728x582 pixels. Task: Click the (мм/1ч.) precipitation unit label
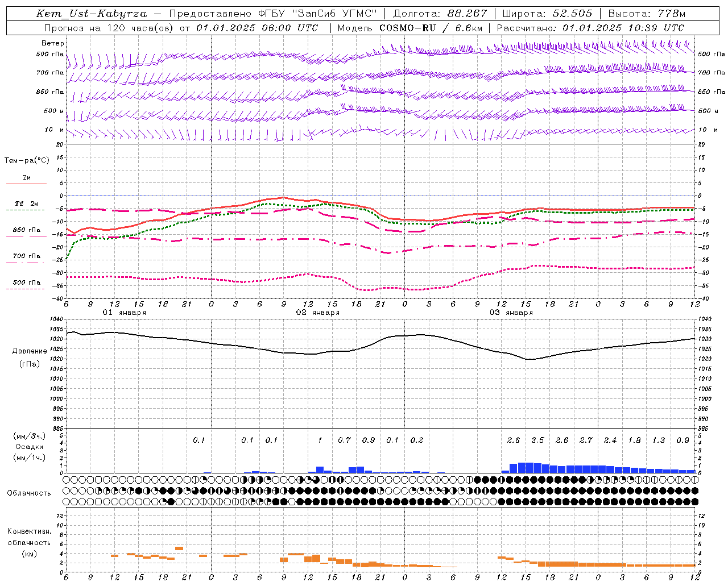(x=30, y=458)
